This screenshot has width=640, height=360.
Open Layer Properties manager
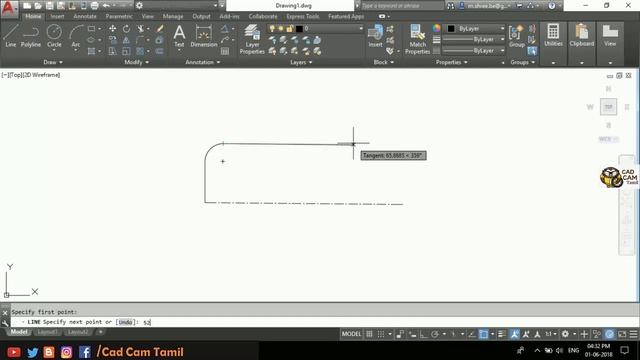[x=252, y=39]
